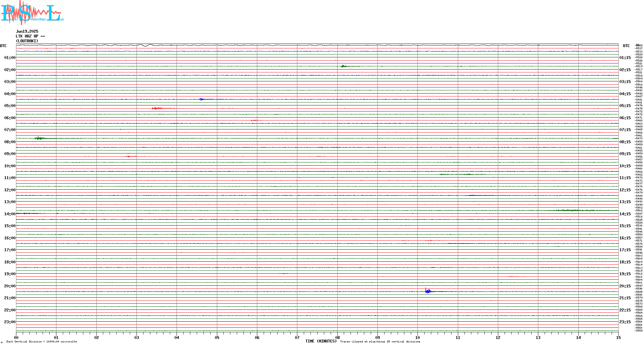Click the 21:15 time label
The height and width of the screenshot is (346, 644).
625,298
